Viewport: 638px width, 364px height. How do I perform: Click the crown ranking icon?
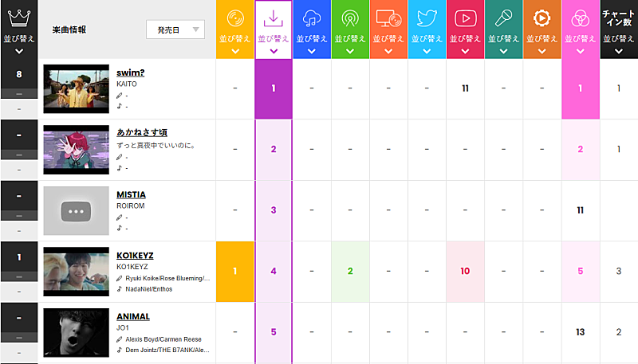19,18
